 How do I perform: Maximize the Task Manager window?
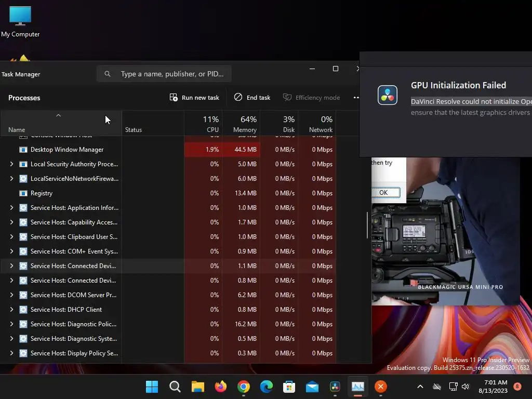click(x=336, y=69)
